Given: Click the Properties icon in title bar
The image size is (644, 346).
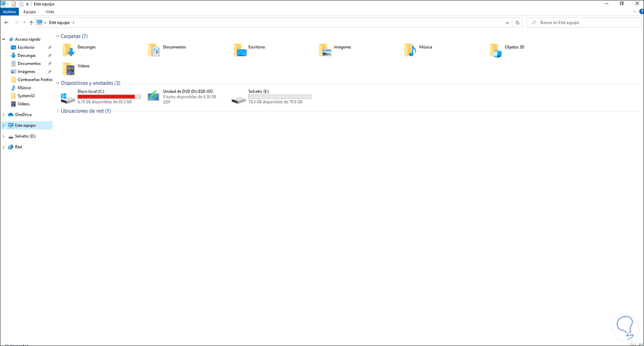Looking at the screenshot, I should pyautogui.click(x=13, y=4).
